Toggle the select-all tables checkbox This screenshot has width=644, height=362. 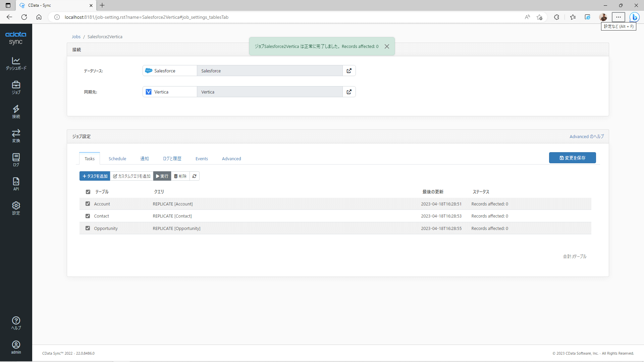tap(88, 192)
